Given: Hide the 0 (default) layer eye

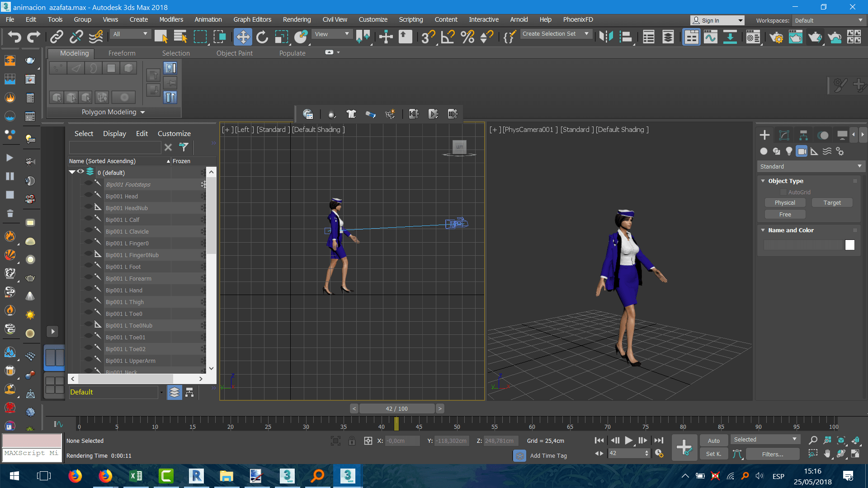Looking at the screenshot, I should (80, 172).
